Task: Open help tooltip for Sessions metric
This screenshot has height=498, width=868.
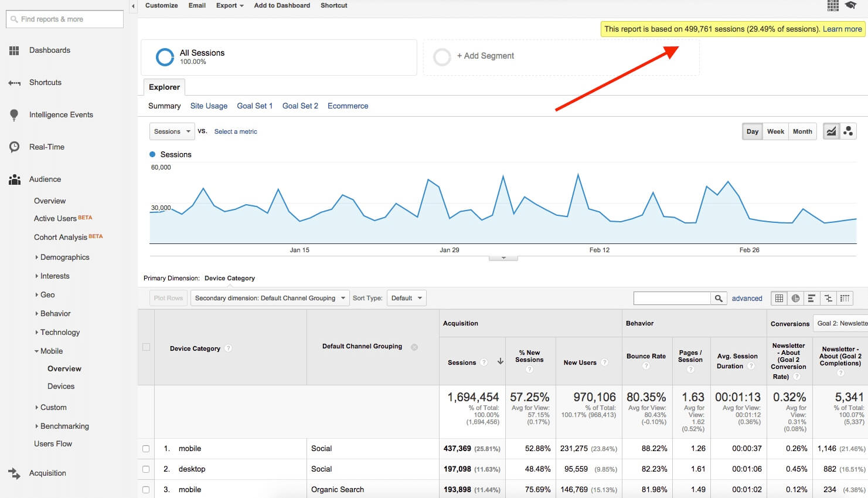Action: [x=484, y=363]
